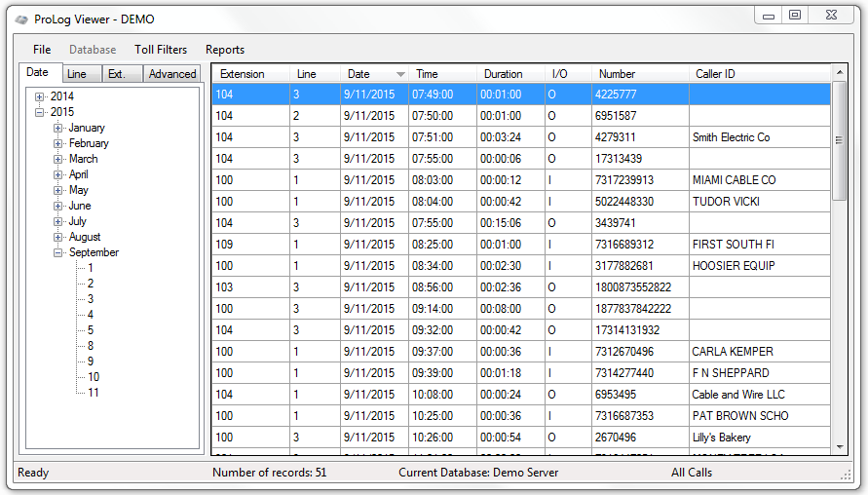Expand the April node
The image size is (868, 495).
[x=57, y=174]
